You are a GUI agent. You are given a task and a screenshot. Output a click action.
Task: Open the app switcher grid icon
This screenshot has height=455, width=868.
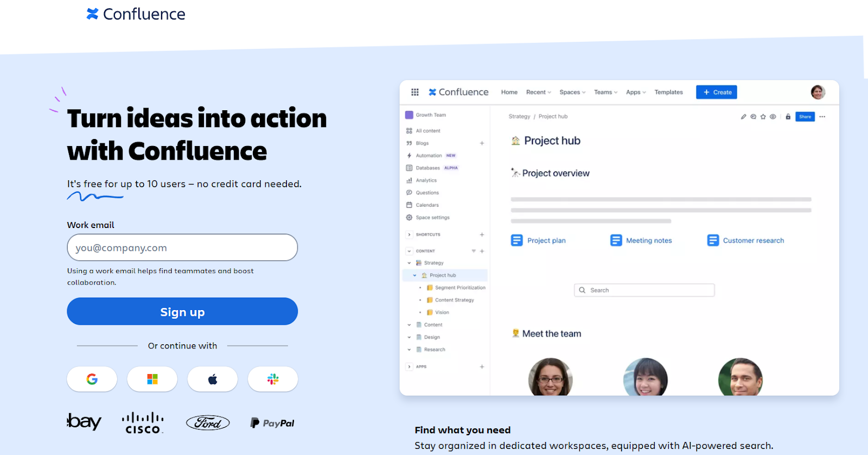click(x=415, y=92)
